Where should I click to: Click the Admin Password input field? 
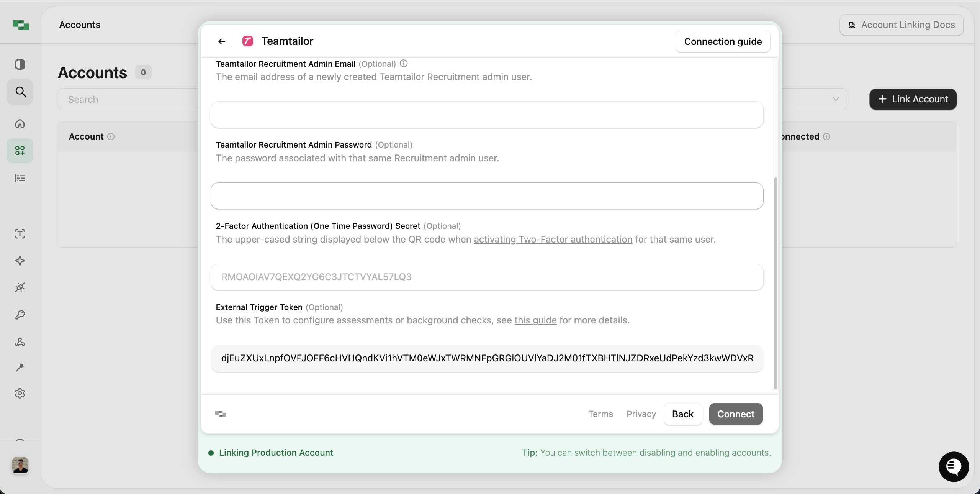point(487,196)
